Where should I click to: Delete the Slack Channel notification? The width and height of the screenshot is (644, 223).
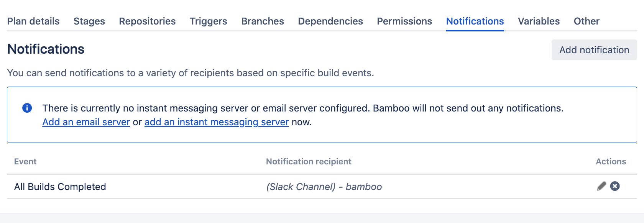click(x=615, y=186)
